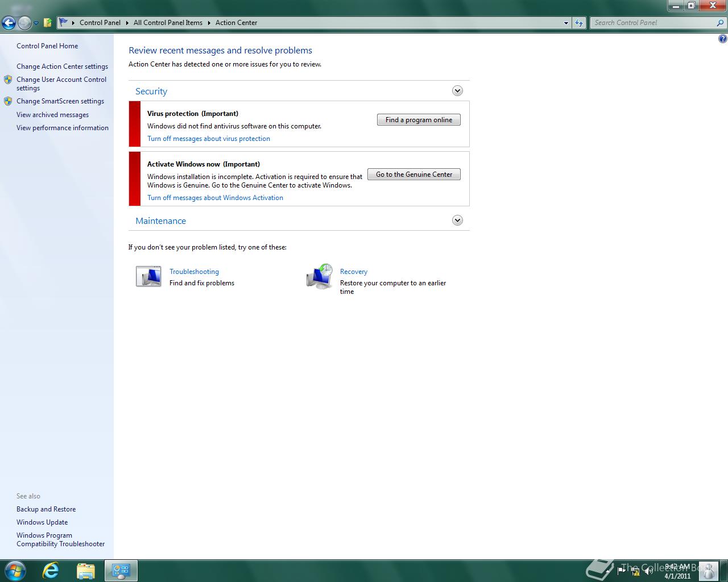Click the Security section heading
Image resolution: width=728 pixels, height=582 pixels.
coord(151,92)
